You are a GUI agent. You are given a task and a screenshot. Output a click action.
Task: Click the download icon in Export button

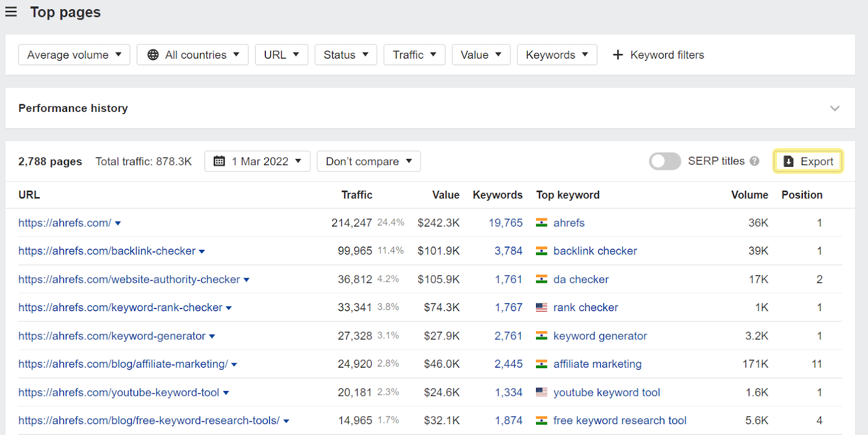click(x=789, y=161)
